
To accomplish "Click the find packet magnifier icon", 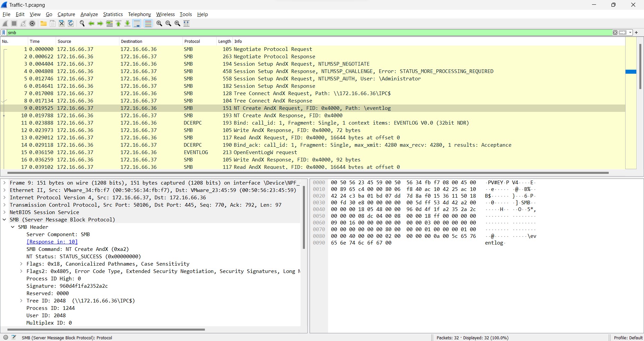I will 82,23.
